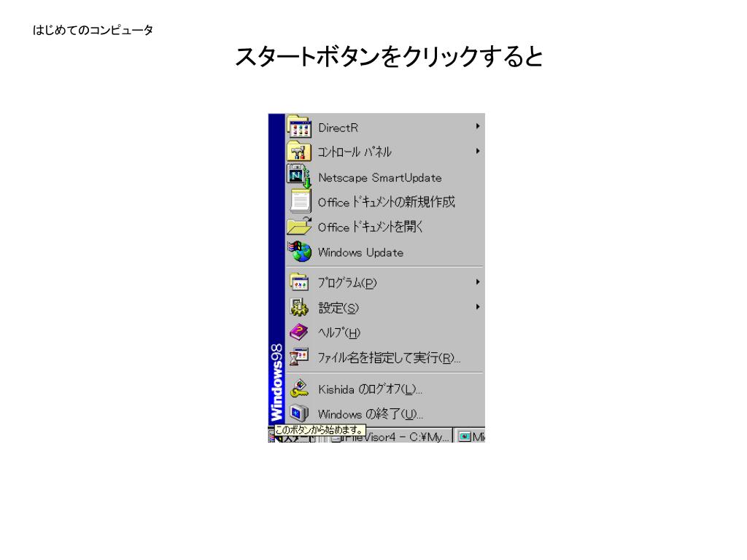Click the DirectR folder icon
Viewport: 747px width, 560px height.
[x=299, y=127]
